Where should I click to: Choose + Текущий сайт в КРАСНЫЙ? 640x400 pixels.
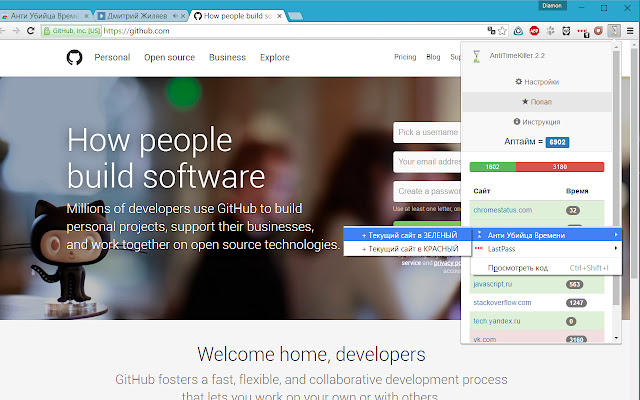click(407, 249)
